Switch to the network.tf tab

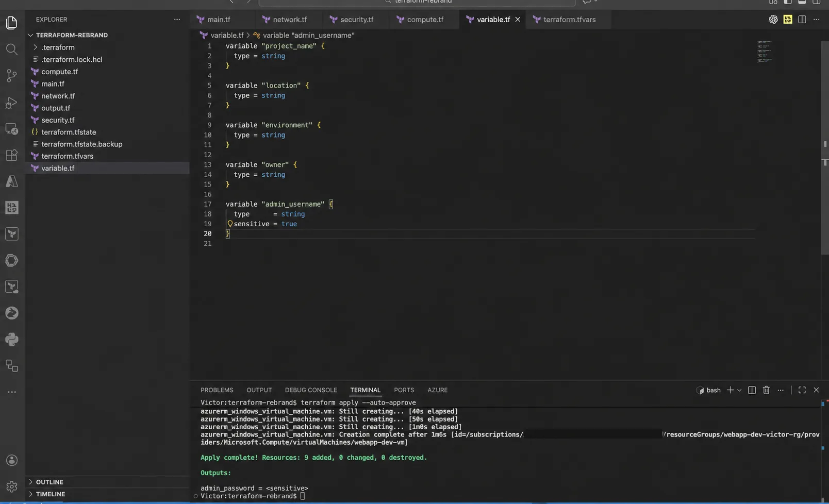[290, 20]
